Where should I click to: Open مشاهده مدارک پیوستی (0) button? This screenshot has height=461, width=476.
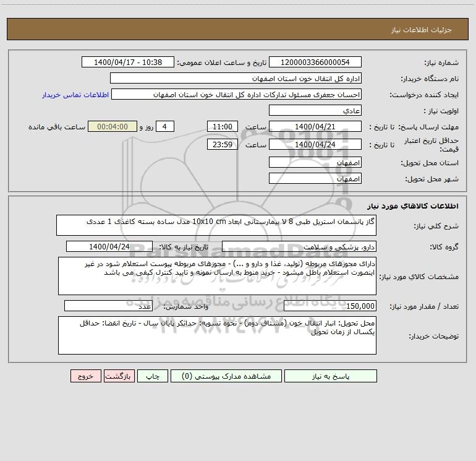[x=226, y=376]
